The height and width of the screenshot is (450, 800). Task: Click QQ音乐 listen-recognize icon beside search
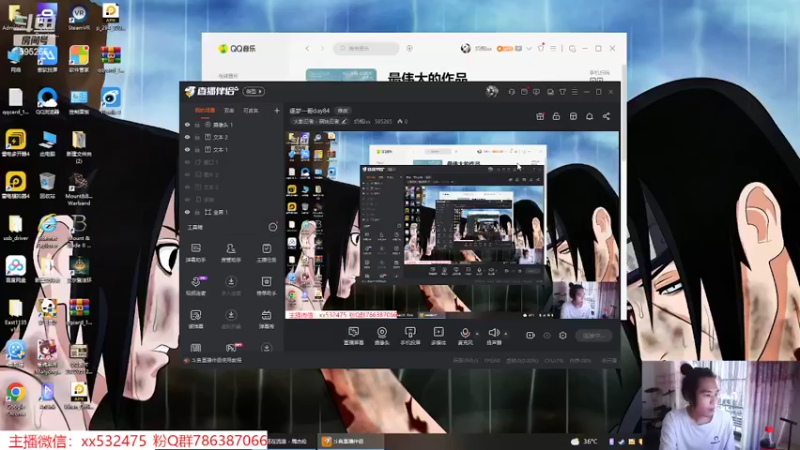pyautogui.click(x=409, y=48)
